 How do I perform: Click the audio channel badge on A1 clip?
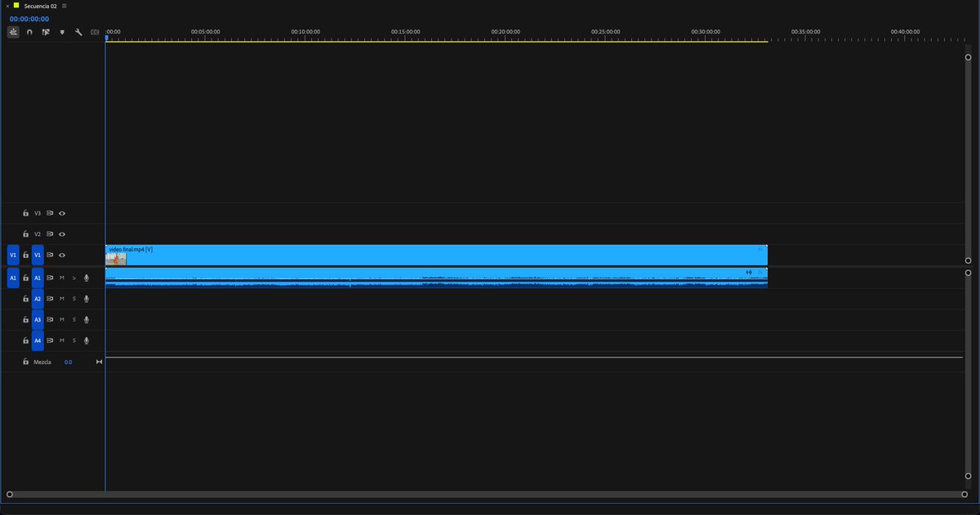749,272
